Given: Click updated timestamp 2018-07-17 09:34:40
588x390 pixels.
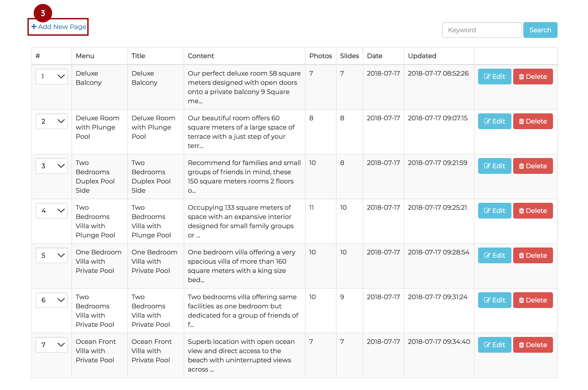Looking at the screenshot, I should tap(439, 342).
